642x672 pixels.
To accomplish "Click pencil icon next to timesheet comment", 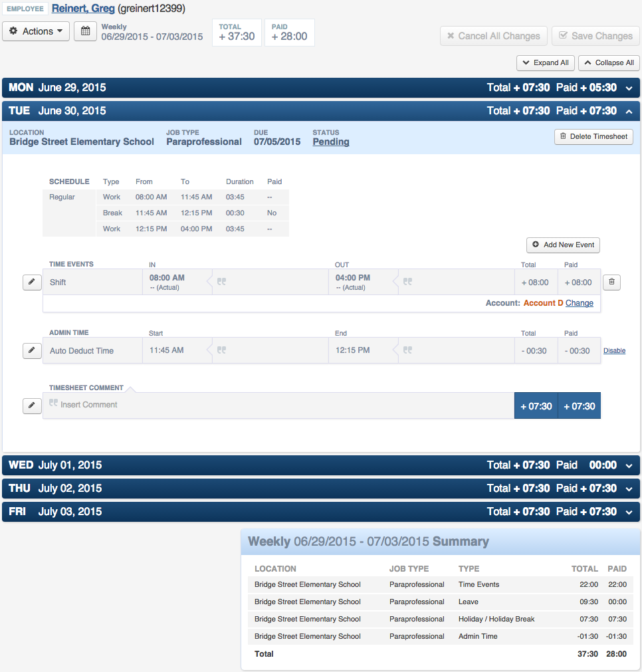I will click(x=32, y=405).
